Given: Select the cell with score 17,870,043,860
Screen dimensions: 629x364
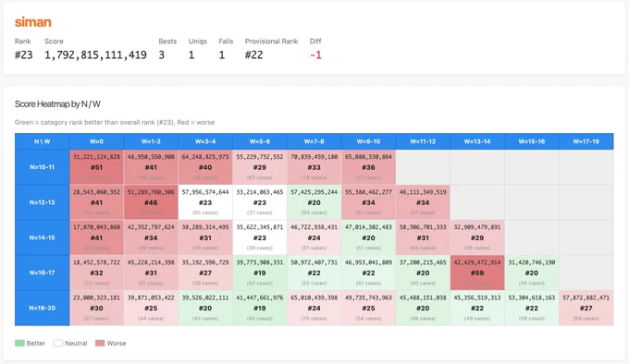Looking at the screenshot, I should click(97, 237).
